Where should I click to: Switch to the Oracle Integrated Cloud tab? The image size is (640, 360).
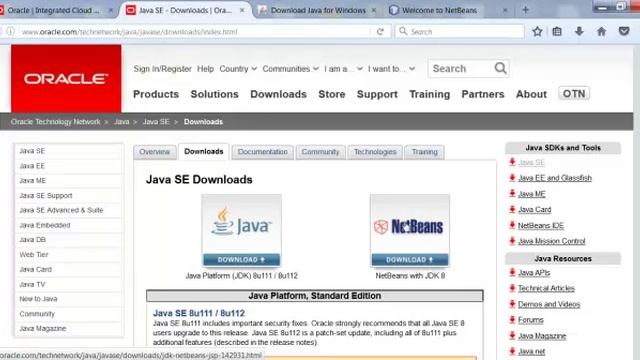tap(53, 10)
